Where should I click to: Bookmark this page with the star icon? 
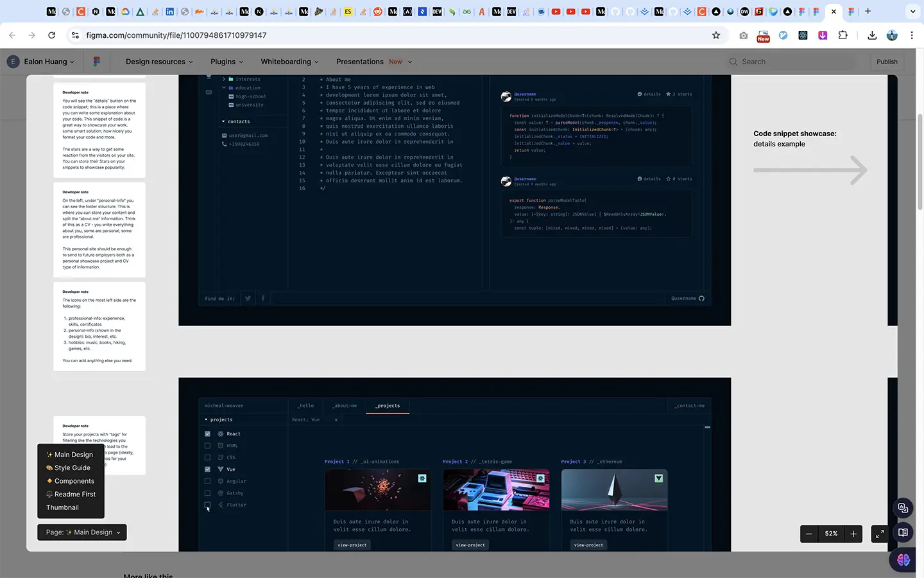point(716,35)
